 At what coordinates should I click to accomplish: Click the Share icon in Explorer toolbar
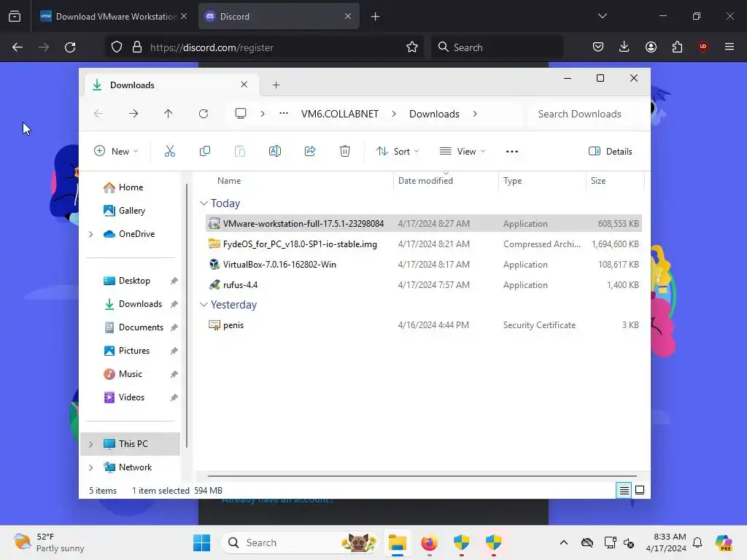pyautogui.click(x=310, y=152)
